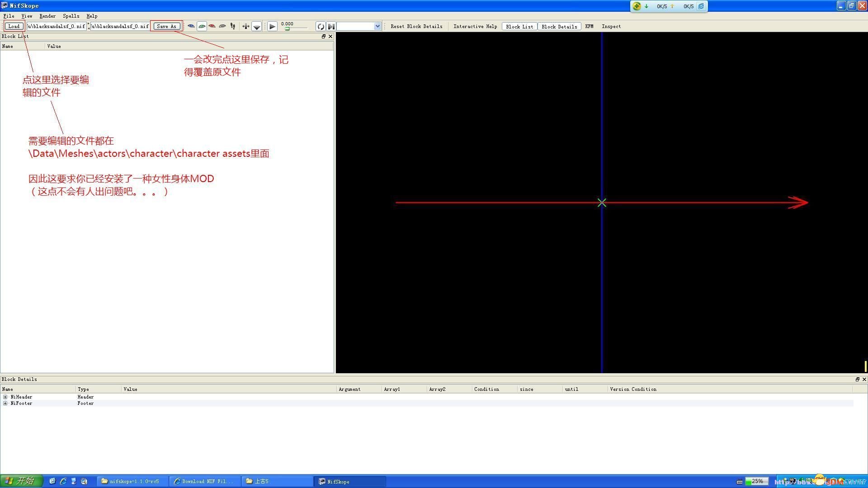Swap load and save paths arrows

[88, 26]
